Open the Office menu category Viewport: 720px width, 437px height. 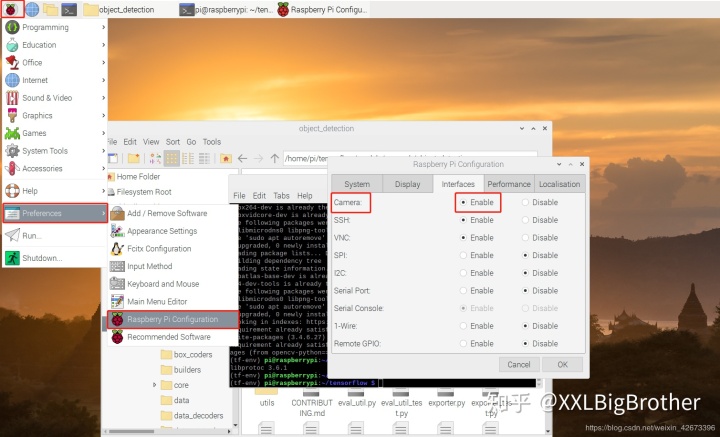55,62
